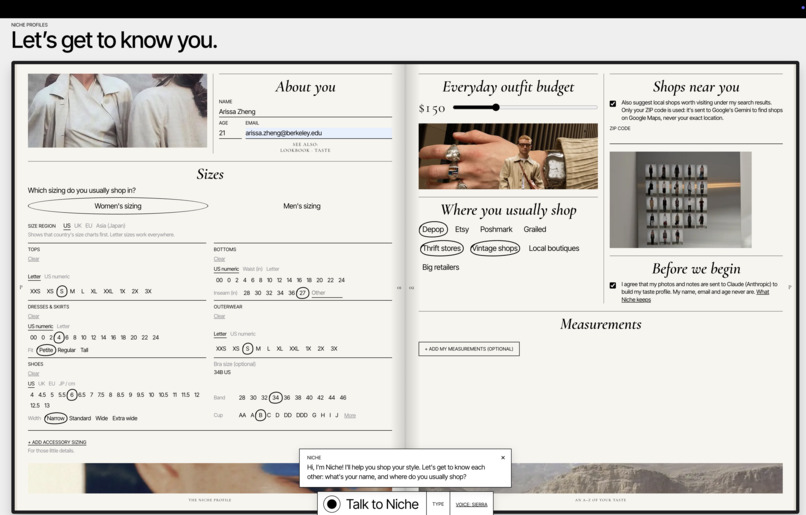Image resolution: width=806 pixels, height=515 pixels.
Task: Clear the Bottoms size selection
Action: [x=219, y=259]
